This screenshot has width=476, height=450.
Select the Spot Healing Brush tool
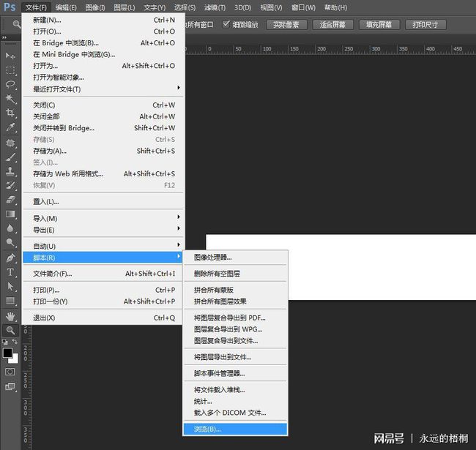point(10,143)
